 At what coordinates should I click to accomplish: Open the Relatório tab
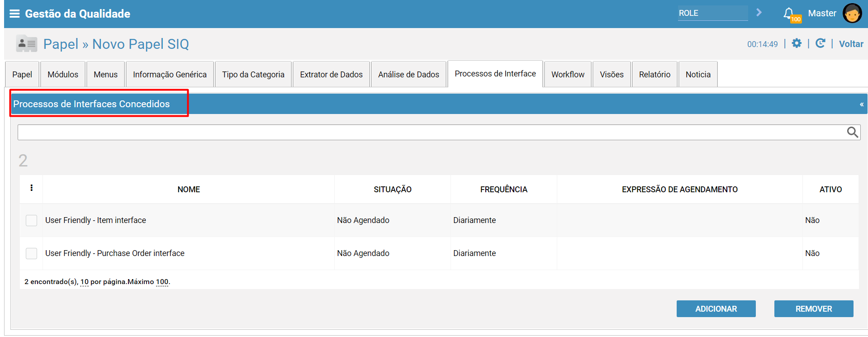[655, 74]
